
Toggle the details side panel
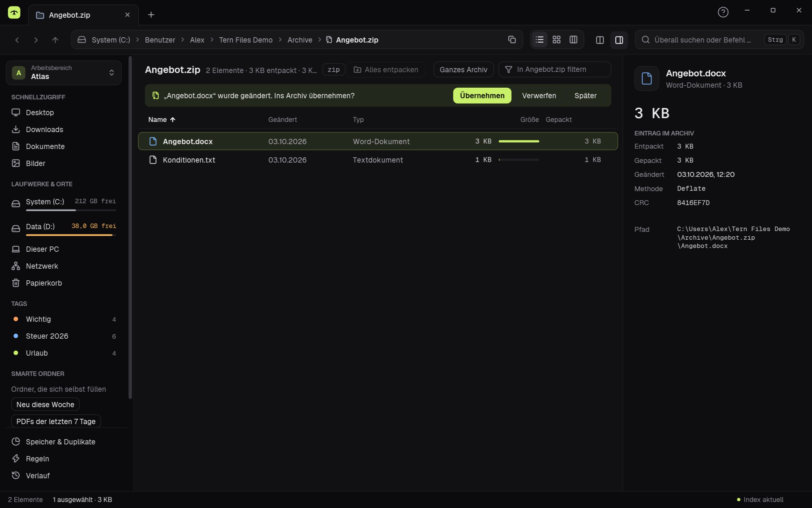pyautogui.click(x=619, y=40)
